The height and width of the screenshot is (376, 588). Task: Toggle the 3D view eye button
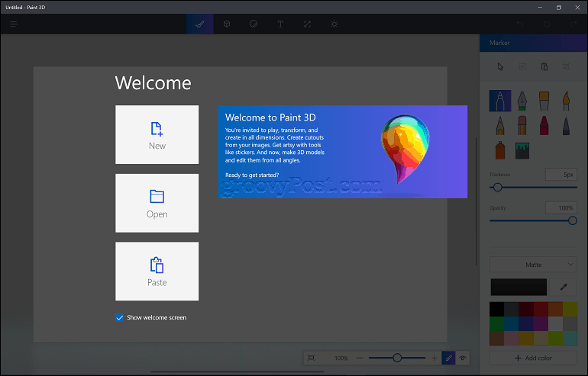pos(463,358)
